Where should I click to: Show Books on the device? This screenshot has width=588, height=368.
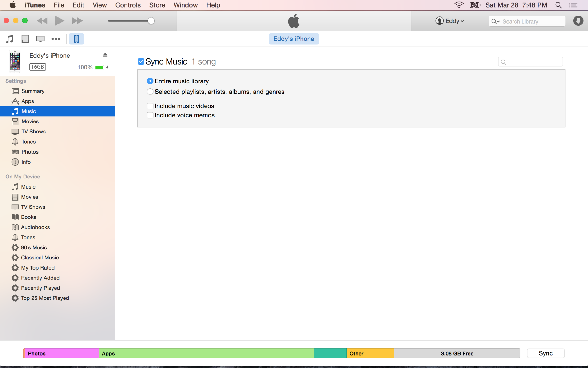[57, 217]
